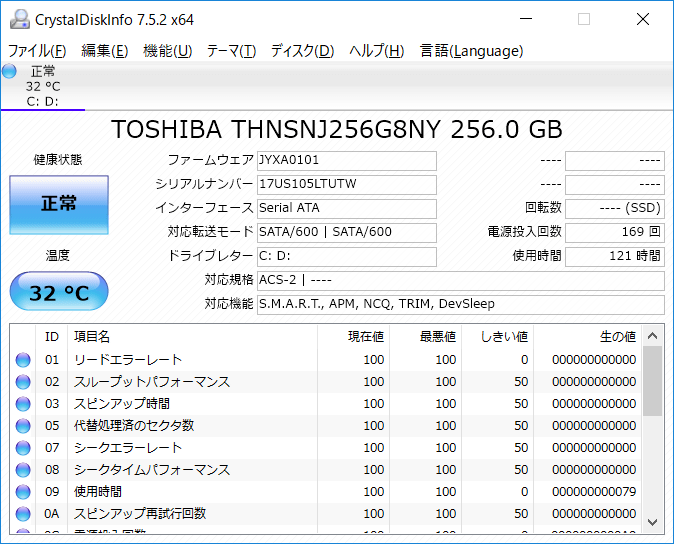Click the 項目名 column header
Screen dimensions: 674x544
click(193, 336)
